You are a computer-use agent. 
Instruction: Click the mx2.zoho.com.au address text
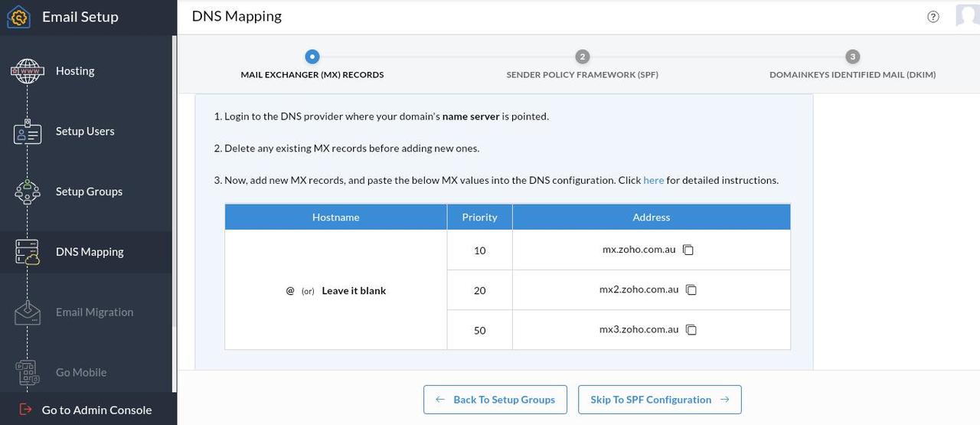click(x=639, y=289)
